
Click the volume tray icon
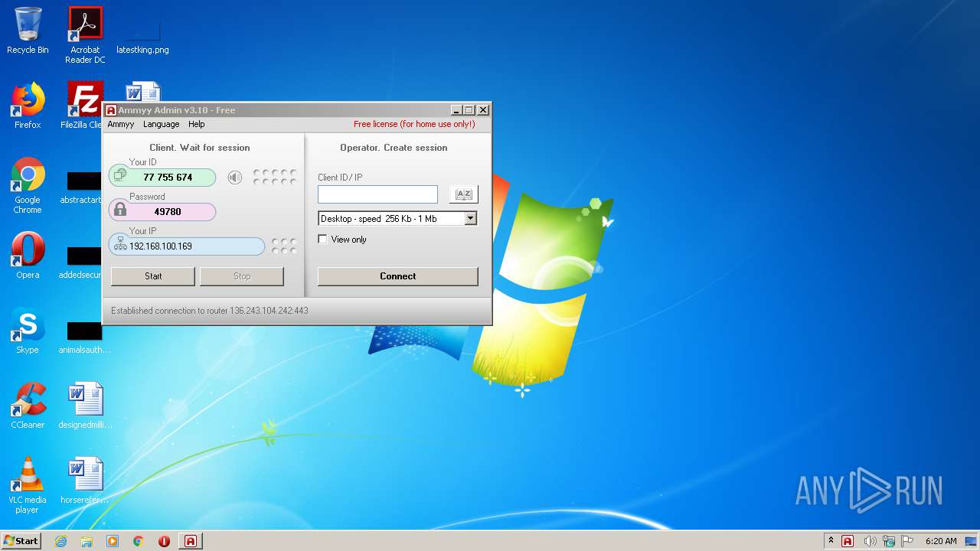pyautogui.click(x=870, y=541)
